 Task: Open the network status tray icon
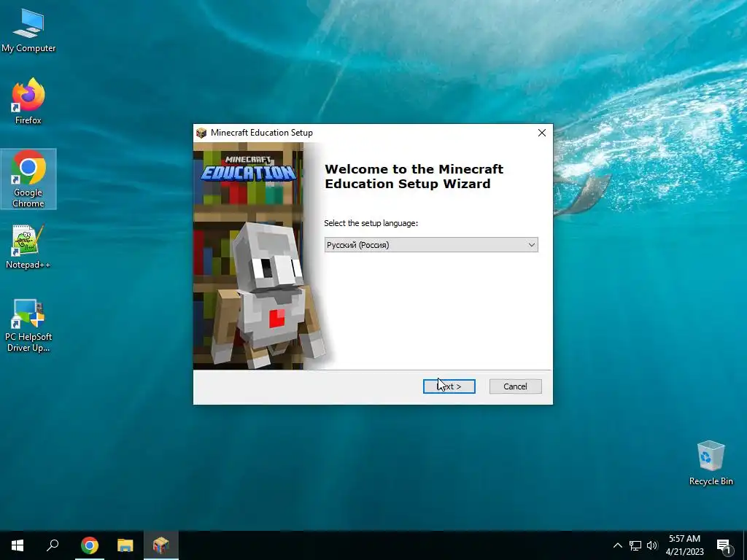(x=635, y=545)
